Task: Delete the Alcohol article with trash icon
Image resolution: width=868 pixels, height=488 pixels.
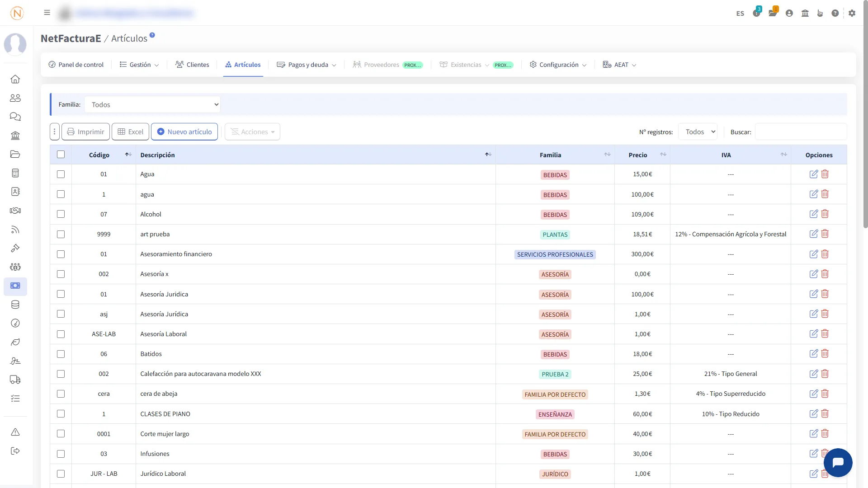Action: pyautogui.click(x=825, y=214)
